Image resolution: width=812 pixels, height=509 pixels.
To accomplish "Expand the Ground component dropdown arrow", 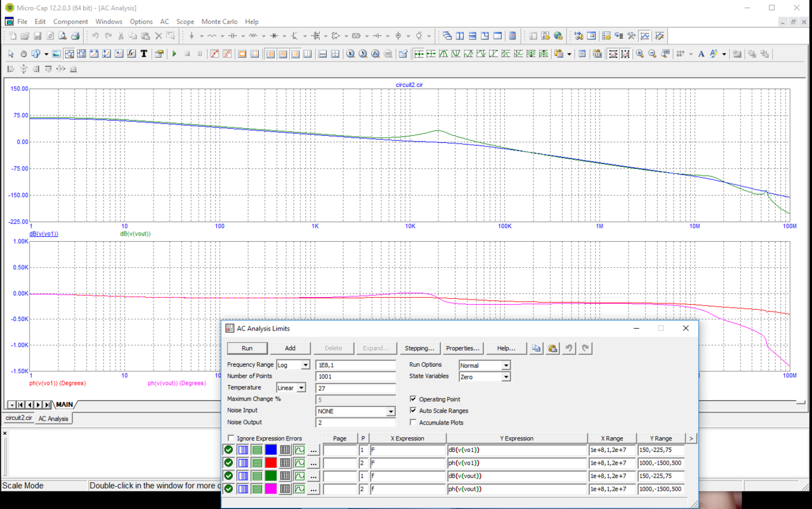I will (201, 36).
